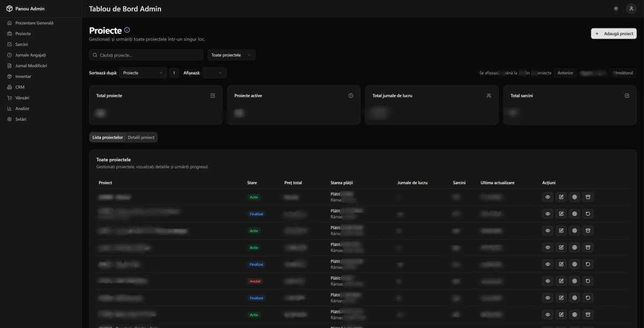Click the Căutați proiecte search field
The width and height of the screenshot is (644, 328).
[x=146, y=55]
